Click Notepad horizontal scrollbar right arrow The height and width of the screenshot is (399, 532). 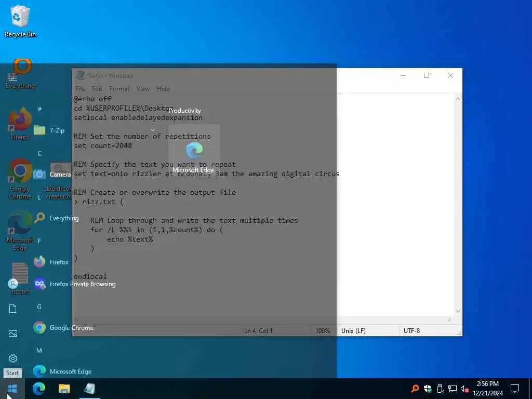tap(449, 320)
